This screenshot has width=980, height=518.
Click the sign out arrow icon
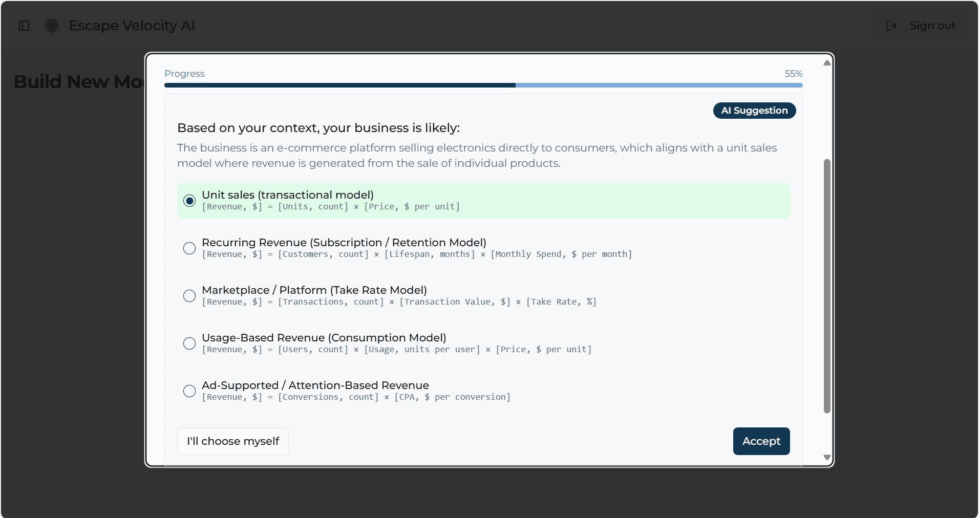[x=891, y=26]
